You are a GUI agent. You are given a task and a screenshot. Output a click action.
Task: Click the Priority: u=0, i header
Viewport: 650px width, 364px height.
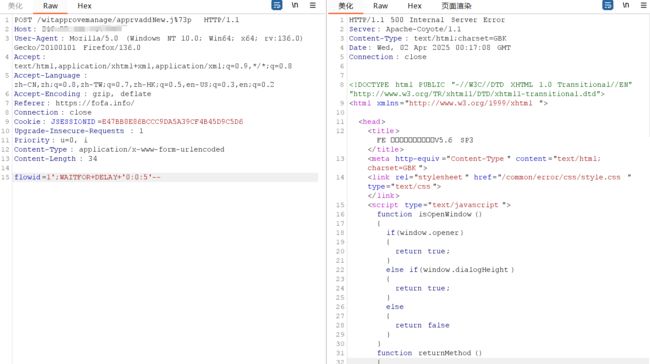click(x=51, y=140)
